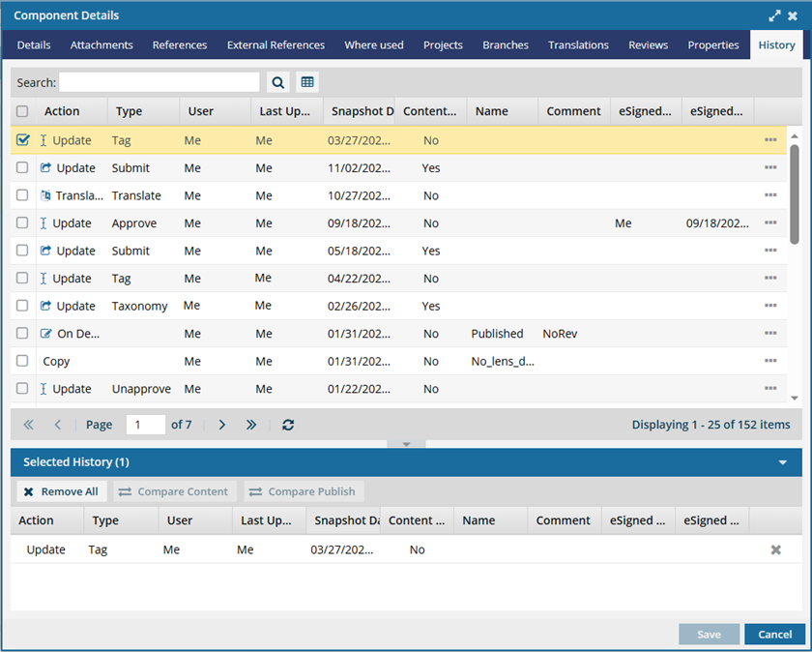Switch to the Where used tab
This screenshot has height=652, width=812.
[x=374, y=44]
